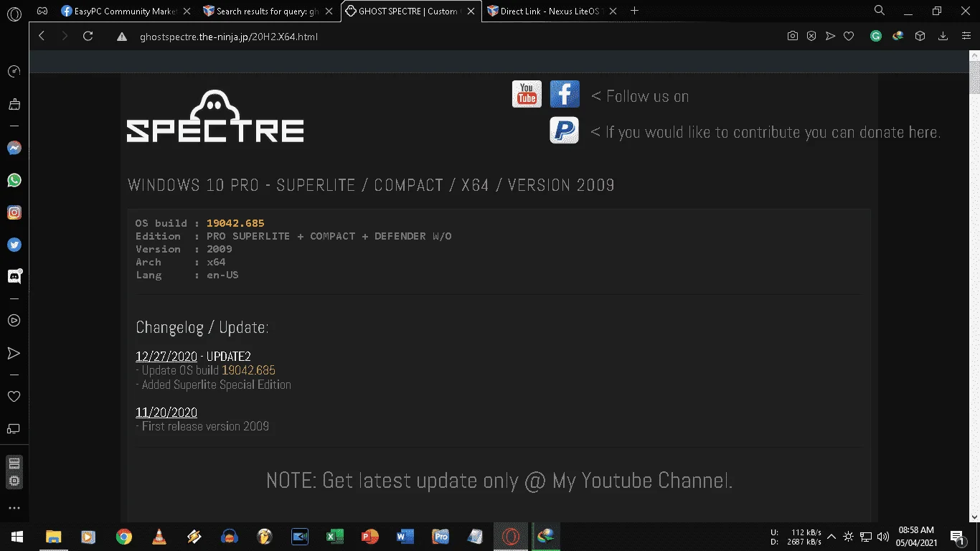Click the "First release version 2009" line
The height and width of the screenshot is (551, 980).
point(202,426)
